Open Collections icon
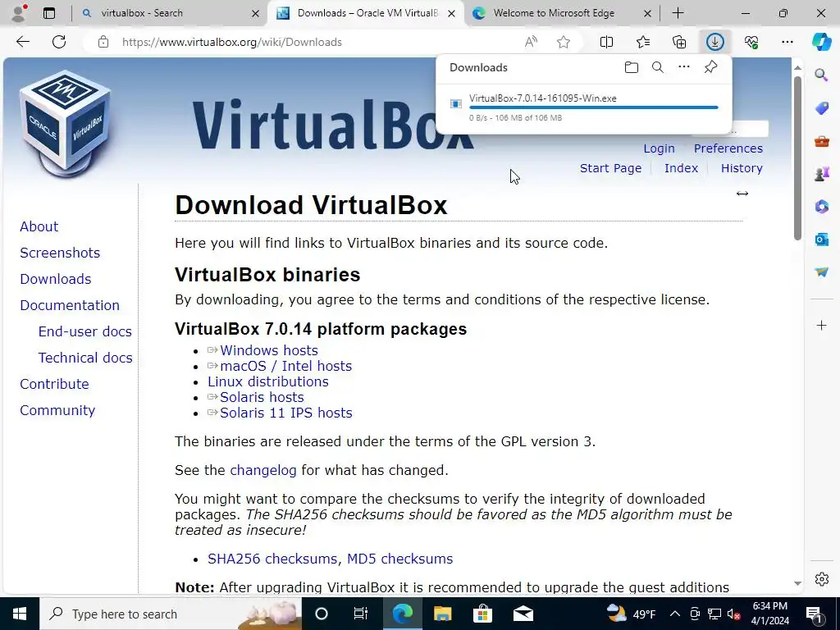840x630 pixels. point(679,42)
